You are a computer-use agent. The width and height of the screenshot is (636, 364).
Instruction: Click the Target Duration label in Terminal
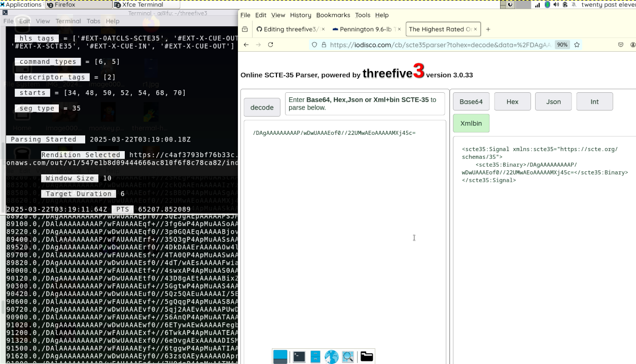point(79,194)
